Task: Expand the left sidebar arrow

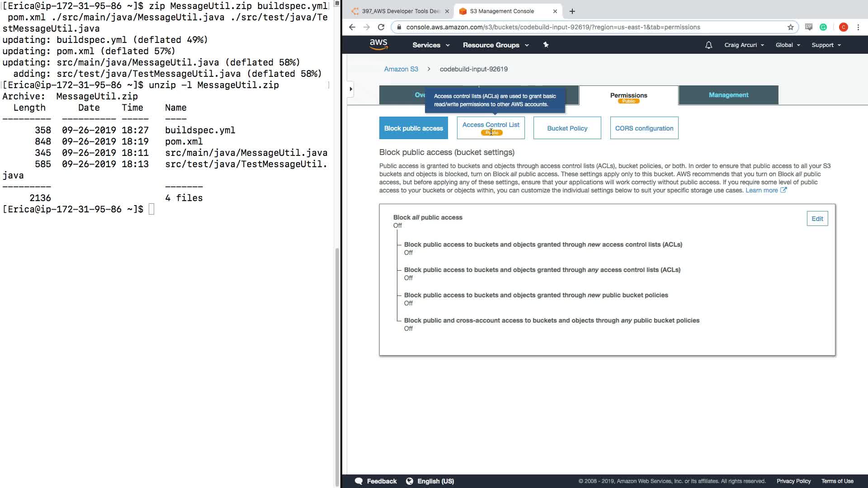Action: click(351, 89)
